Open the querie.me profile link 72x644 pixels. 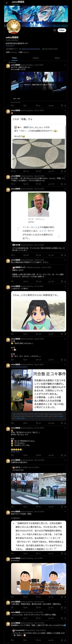point(31,49)
